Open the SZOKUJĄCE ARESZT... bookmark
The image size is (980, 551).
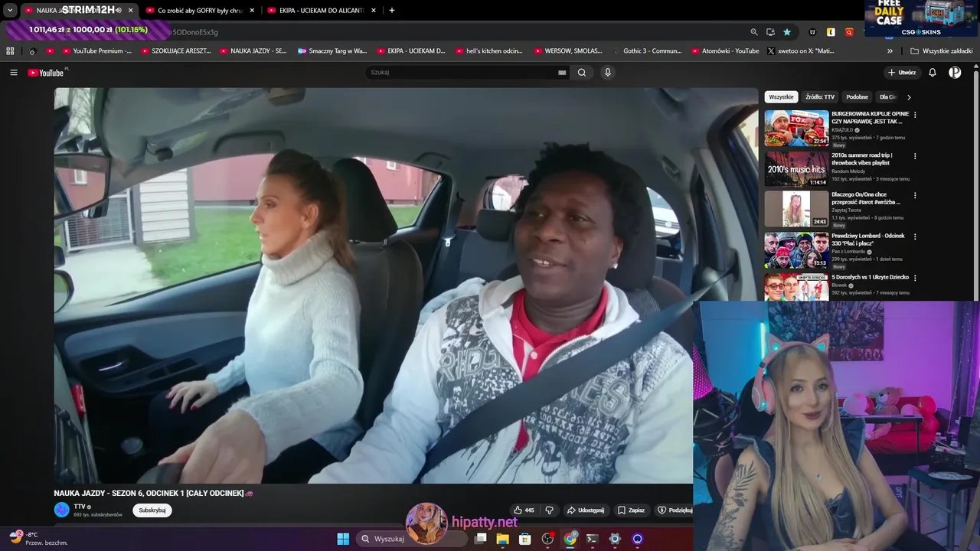click(x=175, y=51)
